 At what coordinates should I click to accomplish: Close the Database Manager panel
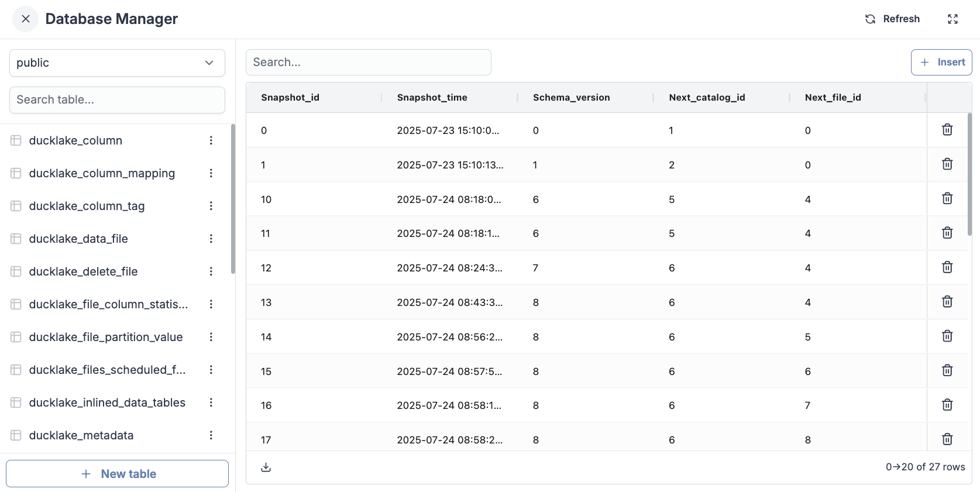point(25,19)
